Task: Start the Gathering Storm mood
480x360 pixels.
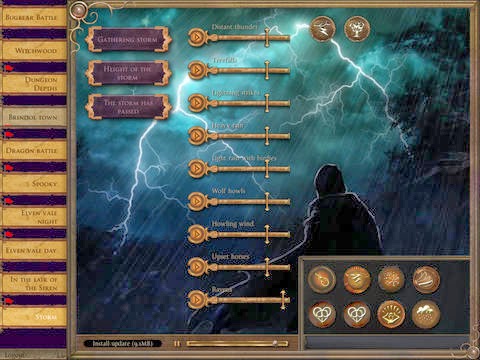Action: [128, 40]
